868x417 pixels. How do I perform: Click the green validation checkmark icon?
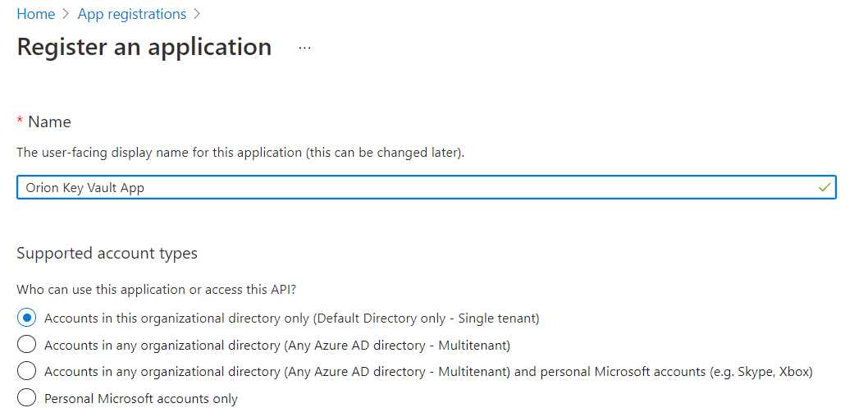pos(825,188)
